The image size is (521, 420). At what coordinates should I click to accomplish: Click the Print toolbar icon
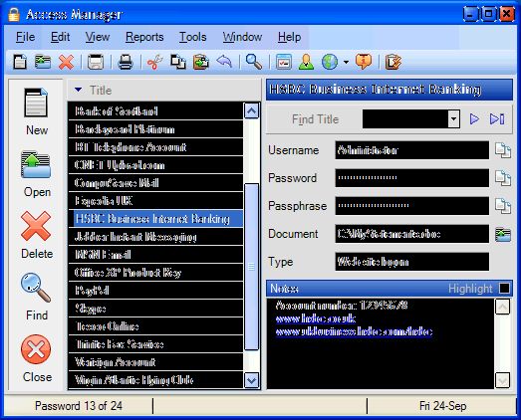click(x=126, y=62)
